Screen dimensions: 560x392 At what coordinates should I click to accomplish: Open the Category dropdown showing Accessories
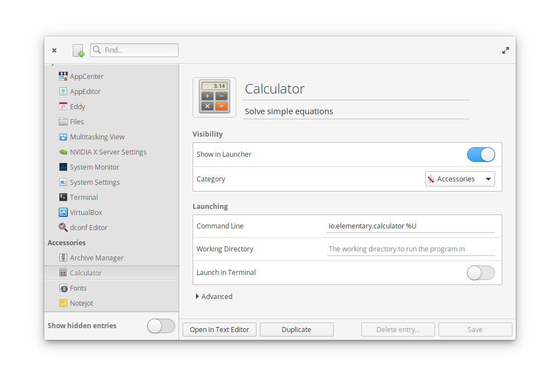pos(460,179)
